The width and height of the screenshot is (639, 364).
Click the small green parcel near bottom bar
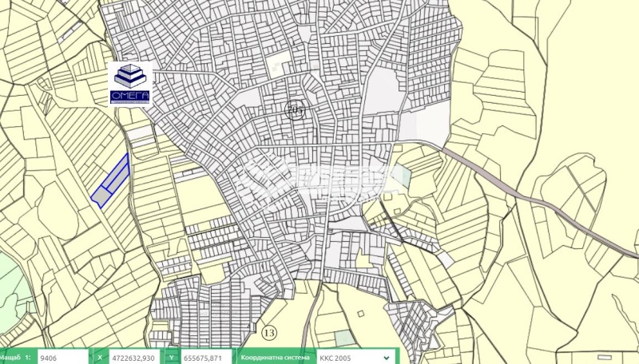(x=343, y=338)
